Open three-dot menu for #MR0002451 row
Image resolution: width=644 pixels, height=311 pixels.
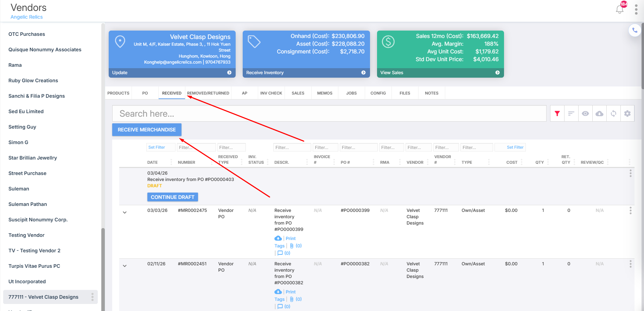pos(630,264)
